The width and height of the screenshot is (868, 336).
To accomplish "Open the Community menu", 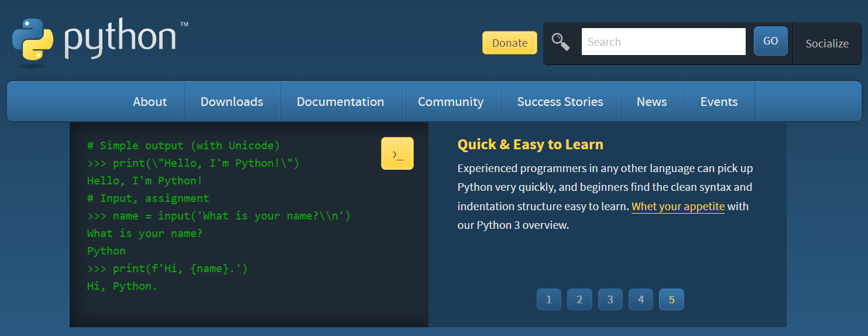I will 451,101.
